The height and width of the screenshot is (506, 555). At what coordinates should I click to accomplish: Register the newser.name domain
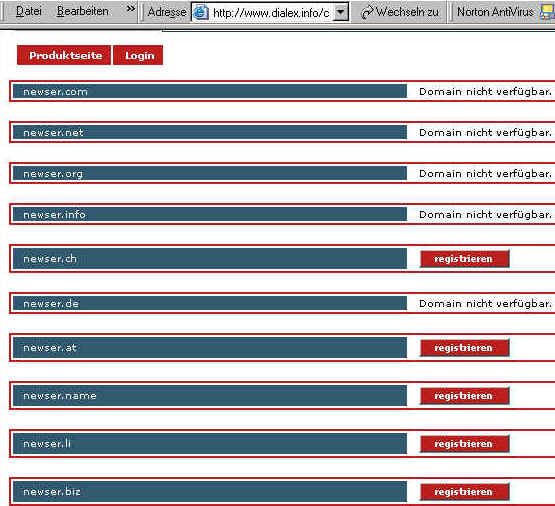(x=465, y=396)
